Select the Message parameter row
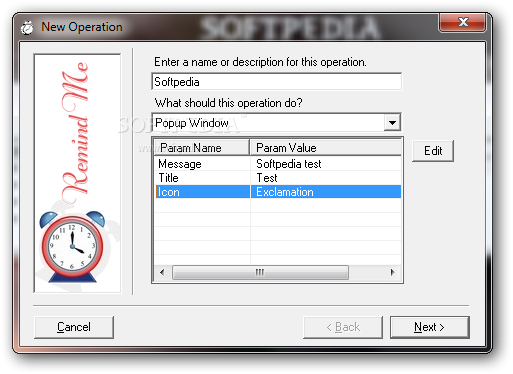 click(x=278, y=164)
